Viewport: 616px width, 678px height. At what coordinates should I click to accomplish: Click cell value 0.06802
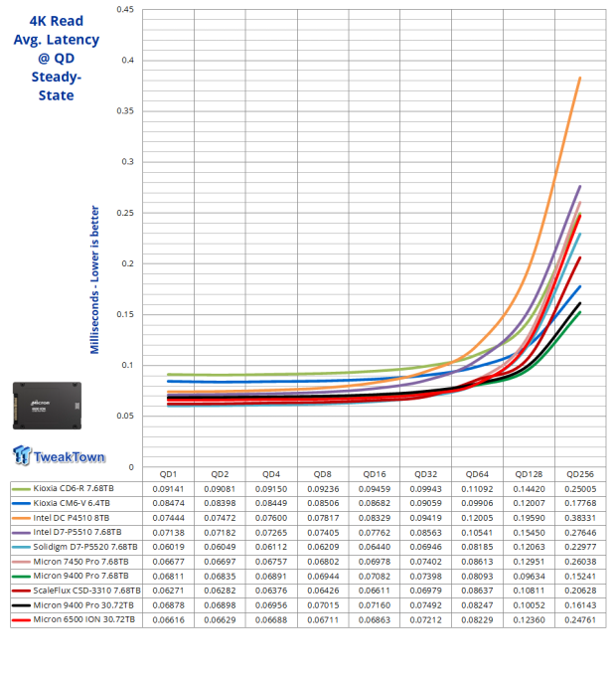323,562
